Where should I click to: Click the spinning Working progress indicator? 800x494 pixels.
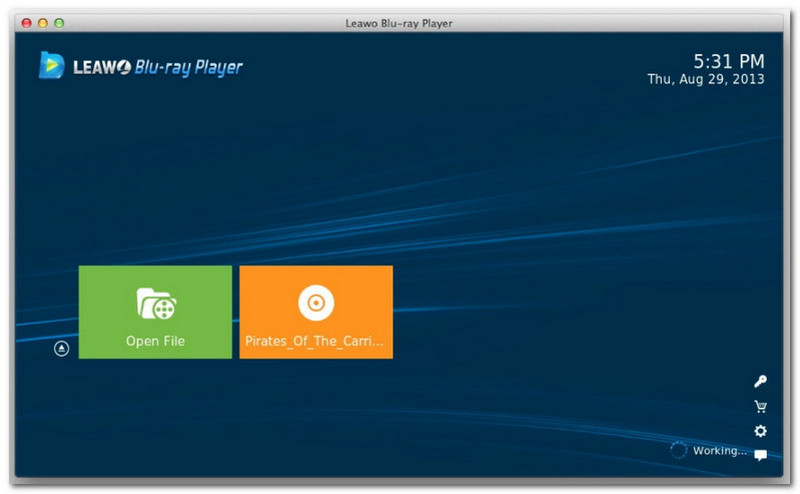678,451
